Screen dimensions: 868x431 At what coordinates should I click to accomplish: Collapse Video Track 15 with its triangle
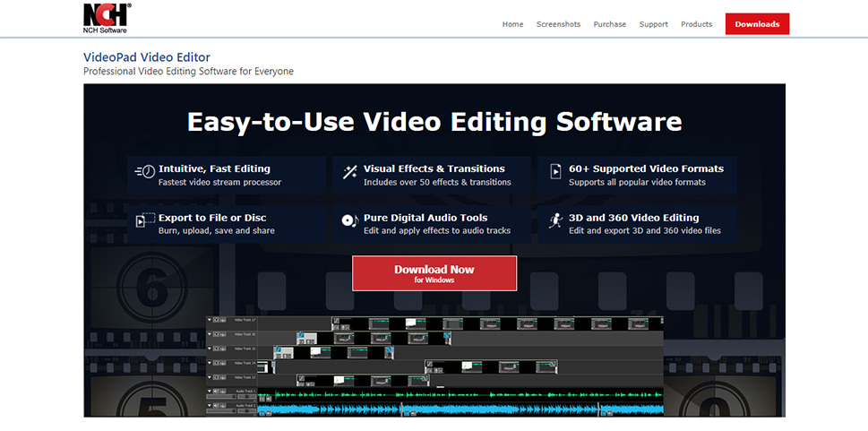point(210,349)
